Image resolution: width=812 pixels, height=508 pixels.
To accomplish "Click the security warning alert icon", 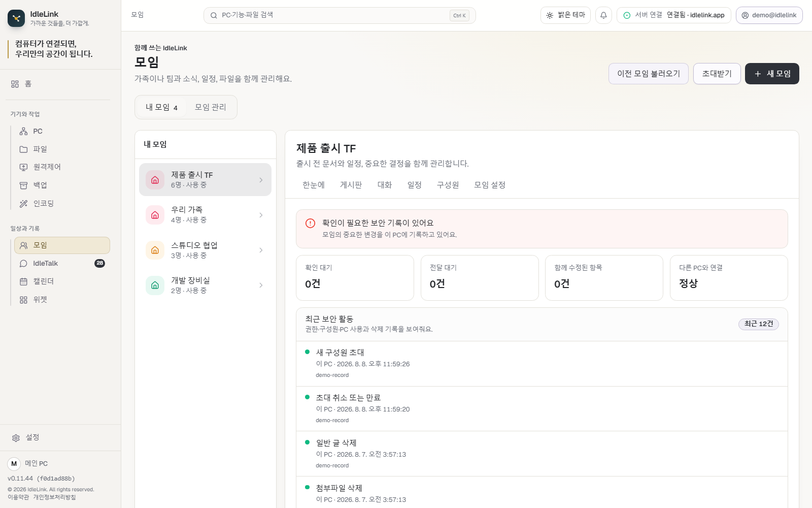I will (x=310, y=224).
